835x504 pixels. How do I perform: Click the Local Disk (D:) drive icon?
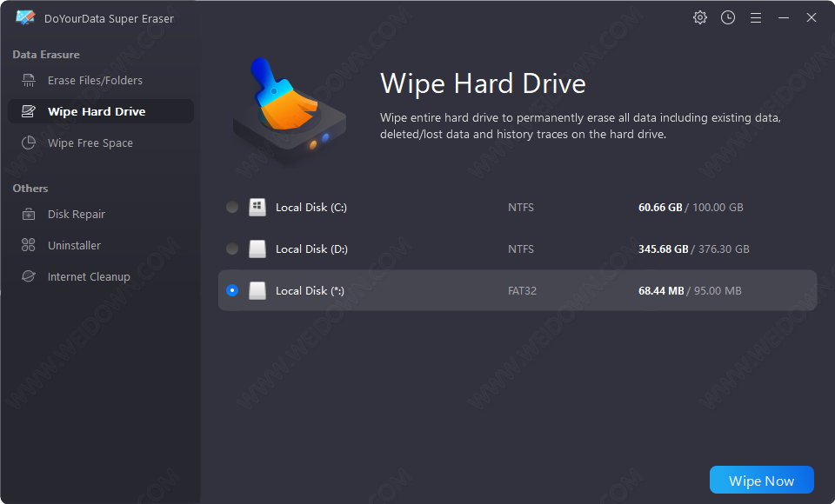(257, 249)
